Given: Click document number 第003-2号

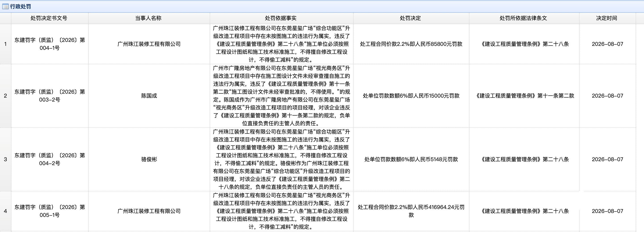Looking at the screenshot, I should [x=50, y=96].
